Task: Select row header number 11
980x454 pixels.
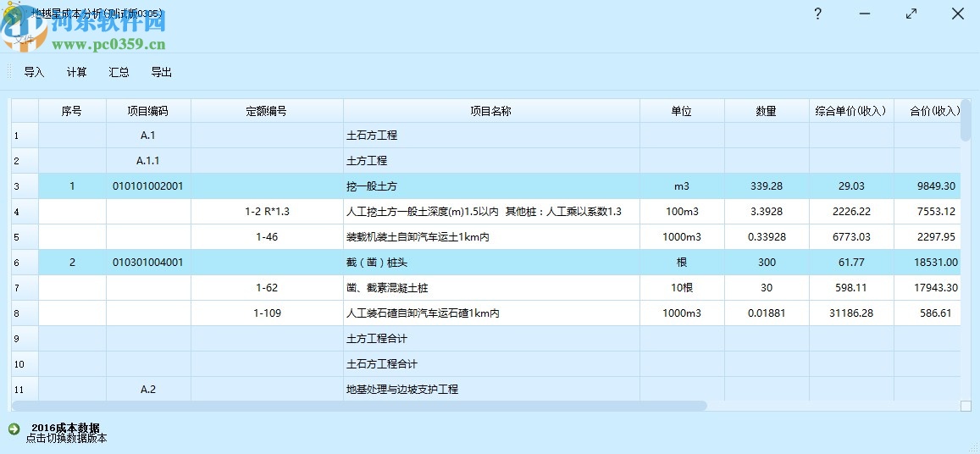Action: 25,389
